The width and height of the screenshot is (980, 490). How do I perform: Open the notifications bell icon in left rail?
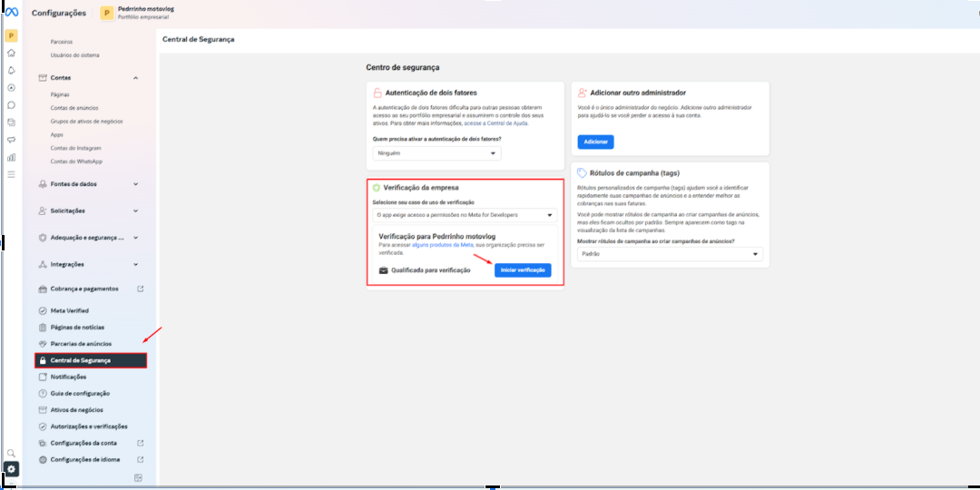pyautogui.click(x=11, y=71)
